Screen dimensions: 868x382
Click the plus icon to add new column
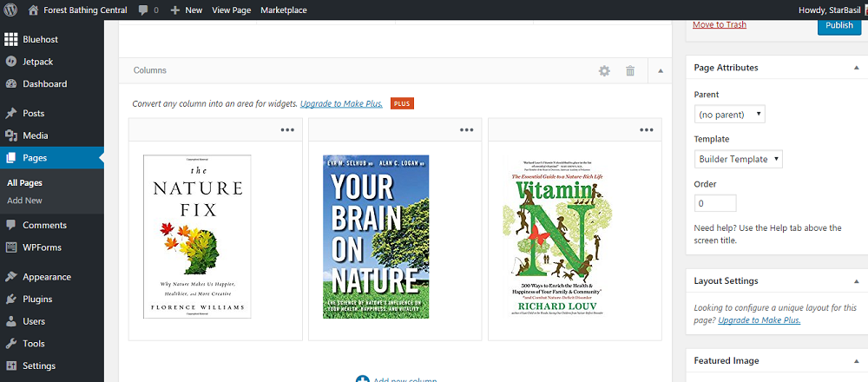(362, 379)
